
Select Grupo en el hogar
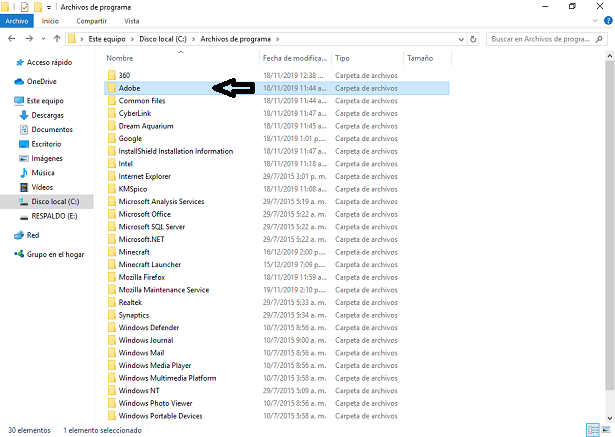pos(55,254)
